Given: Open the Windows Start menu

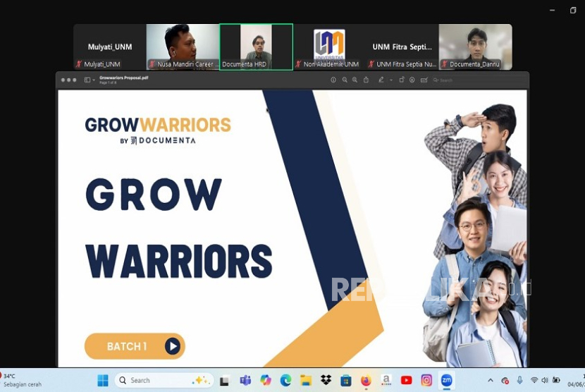Looking at the screenshot, I should pos(103,380).
